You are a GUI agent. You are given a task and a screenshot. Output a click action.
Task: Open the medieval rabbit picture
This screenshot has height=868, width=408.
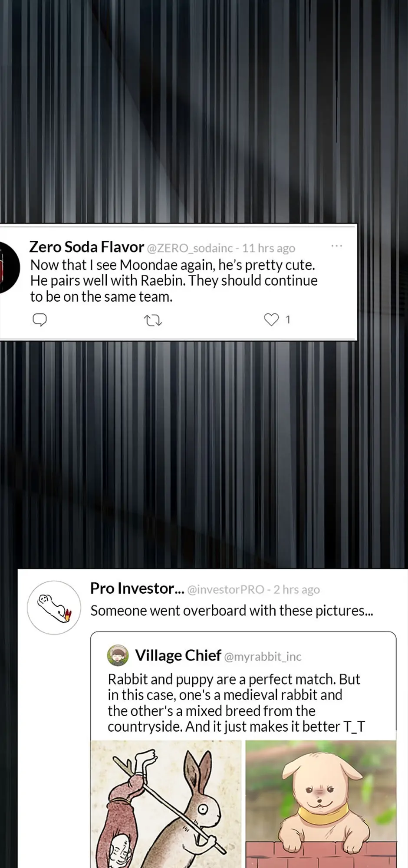166,804
